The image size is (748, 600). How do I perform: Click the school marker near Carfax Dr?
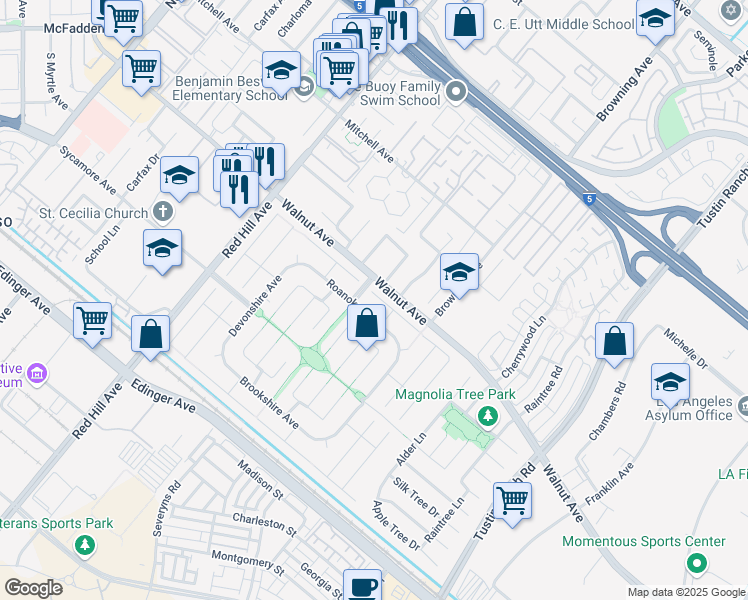(179, 176)
